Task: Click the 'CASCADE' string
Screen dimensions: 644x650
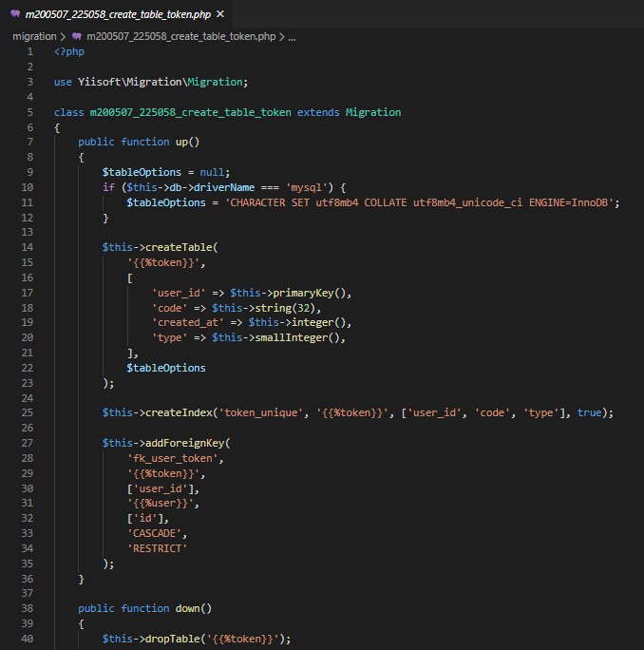Action: tap(154, 533)
